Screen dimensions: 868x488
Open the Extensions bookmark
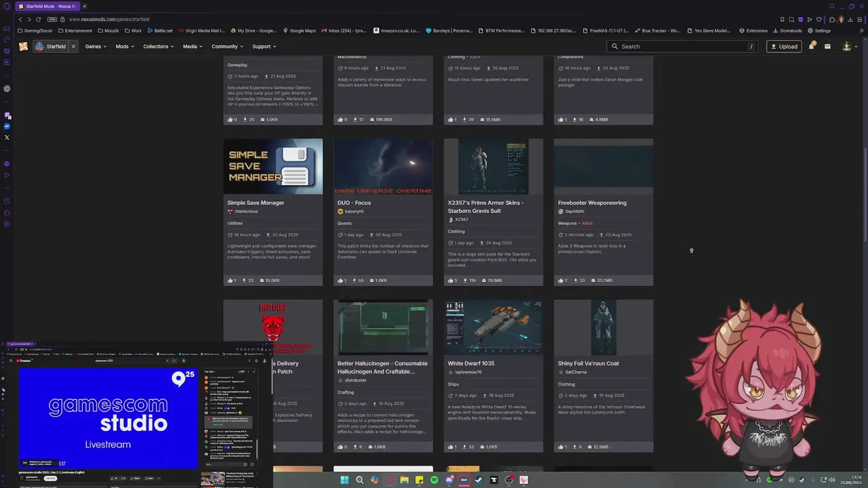(753, 30)
